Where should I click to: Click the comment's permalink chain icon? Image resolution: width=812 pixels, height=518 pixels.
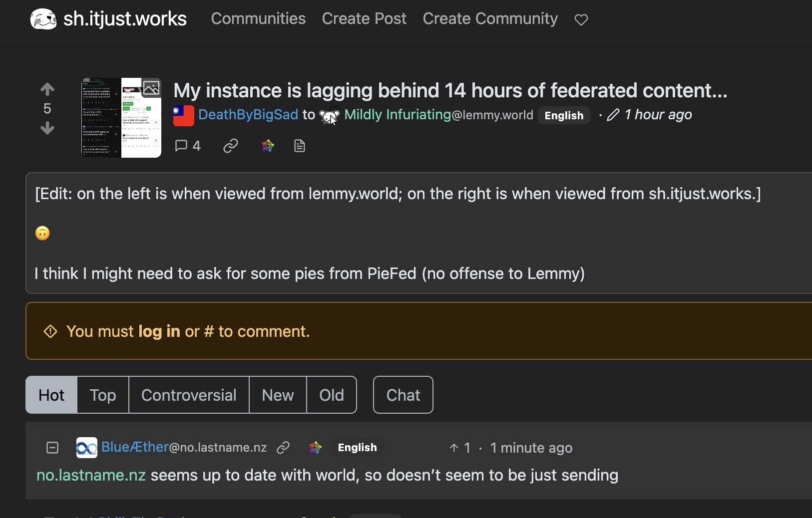[x=283, y=448]
